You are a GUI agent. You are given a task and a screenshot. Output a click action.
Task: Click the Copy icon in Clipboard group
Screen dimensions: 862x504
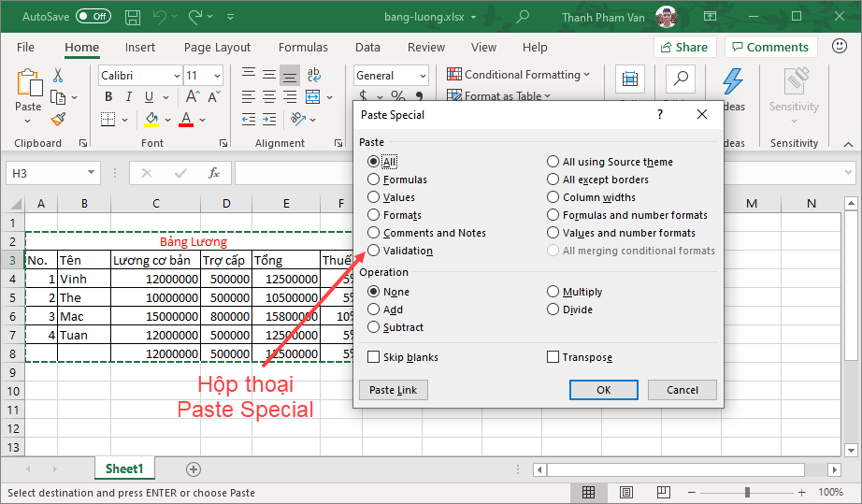tap(58, 97)
